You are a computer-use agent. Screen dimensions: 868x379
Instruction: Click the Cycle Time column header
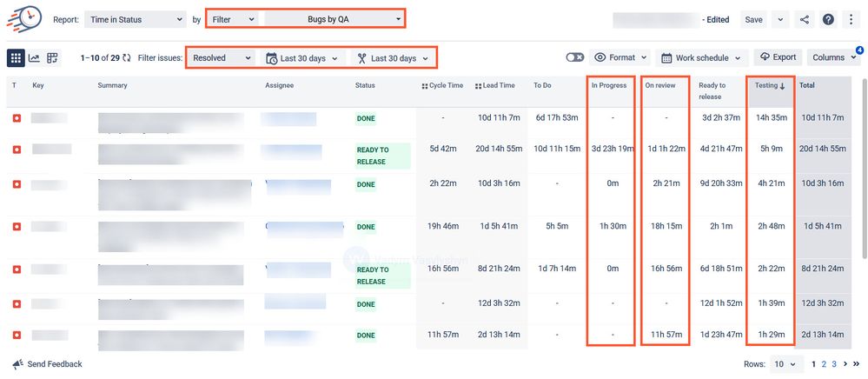tap(442, 85)
